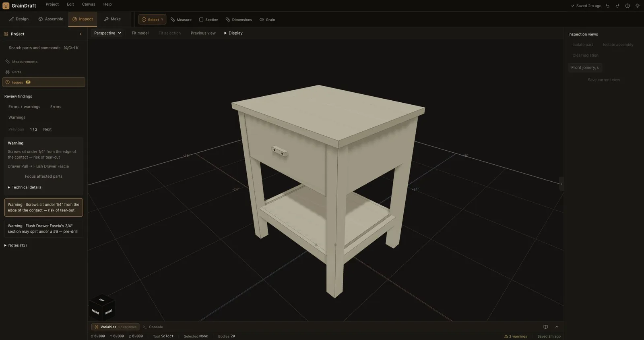
Task: Click the 2 warnings status indicator
Action: coord(516,336)
